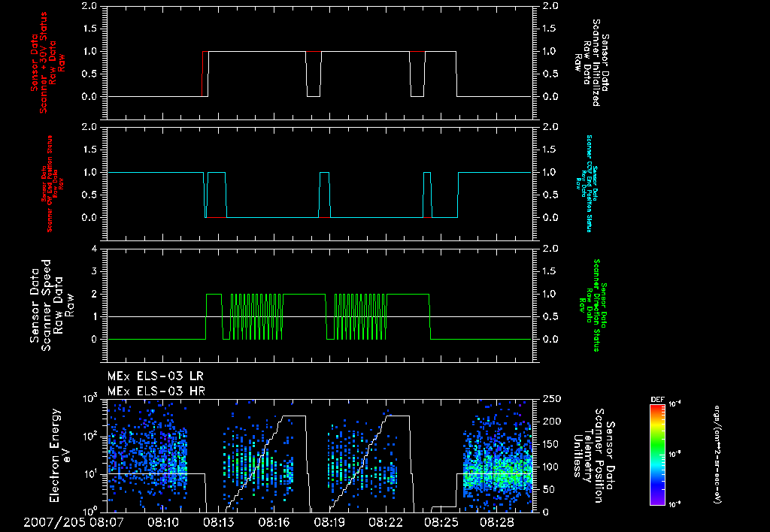Click the 1.5 tick on the Scanner Direction Status axis
Viewport: 770px width, 532px height.
click(x=550, y=271)
